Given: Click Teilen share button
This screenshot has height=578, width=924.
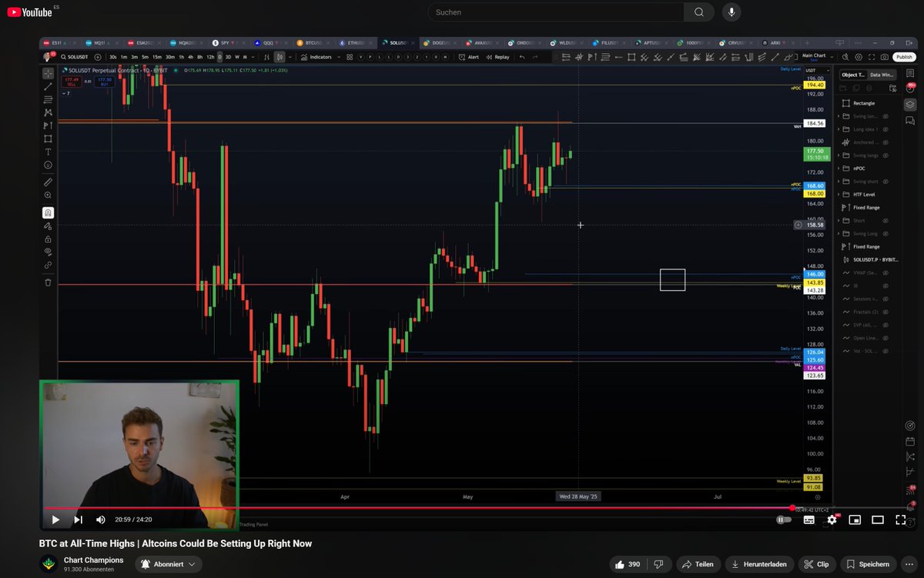Looking at the screenshot, I should 697,564.
